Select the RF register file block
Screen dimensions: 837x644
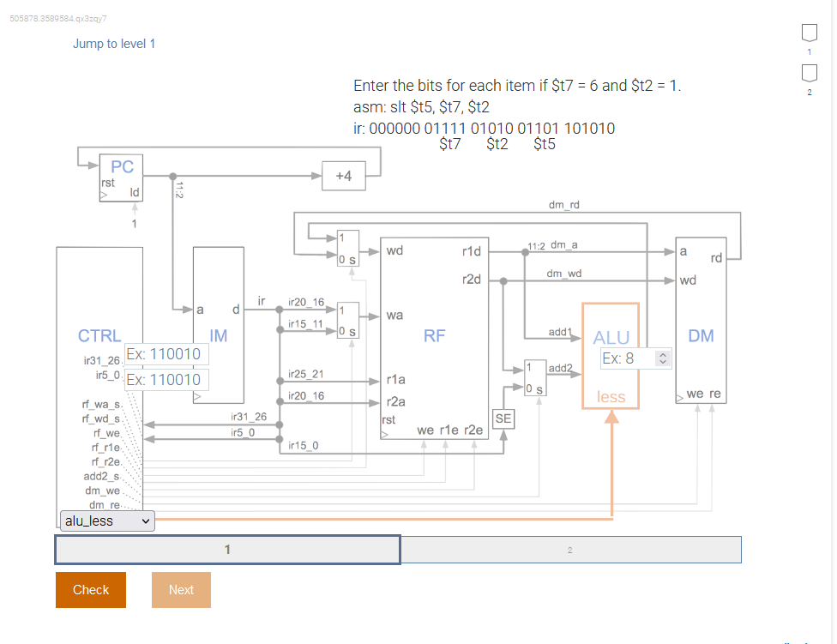[x=433, y=334]
